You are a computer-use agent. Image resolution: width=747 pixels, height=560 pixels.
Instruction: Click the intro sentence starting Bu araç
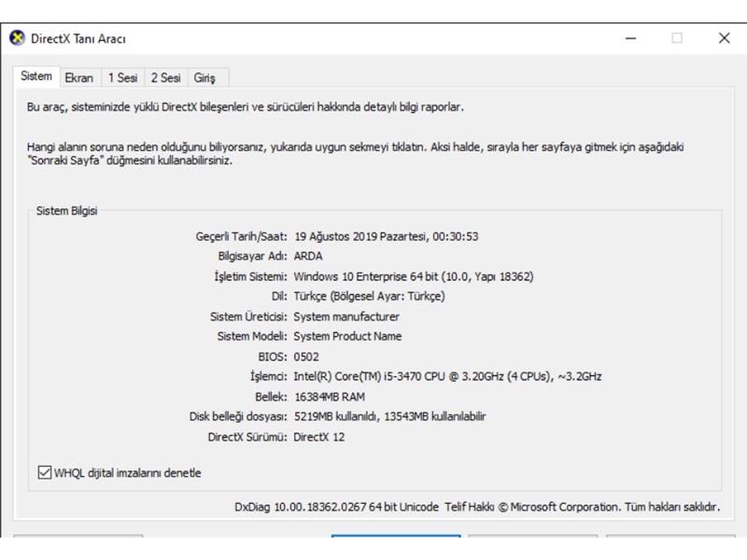coord(246,106)
